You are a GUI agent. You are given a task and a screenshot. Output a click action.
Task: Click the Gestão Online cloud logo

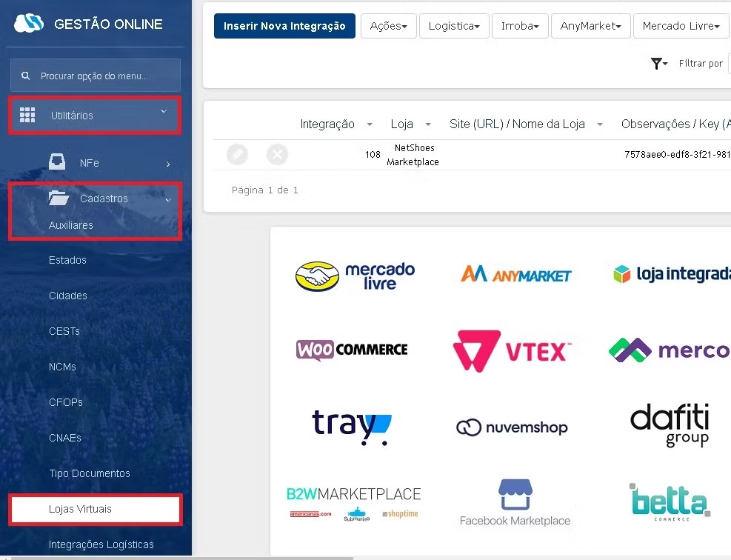[29, 23]
